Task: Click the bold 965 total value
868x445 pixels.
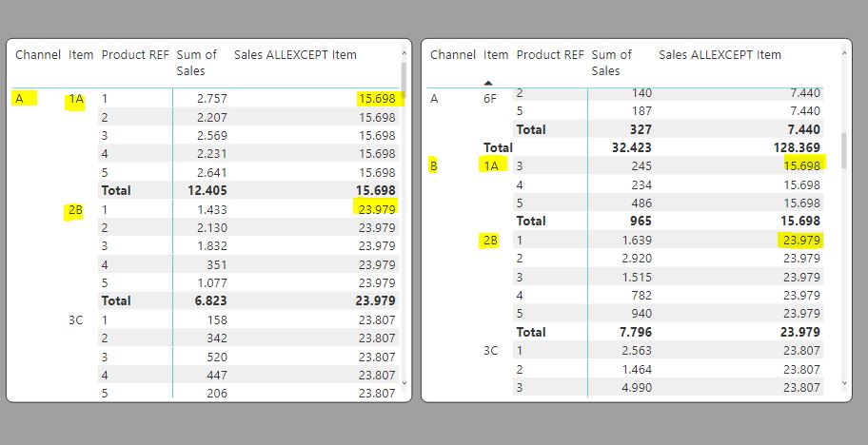Action: click(641, 222)
